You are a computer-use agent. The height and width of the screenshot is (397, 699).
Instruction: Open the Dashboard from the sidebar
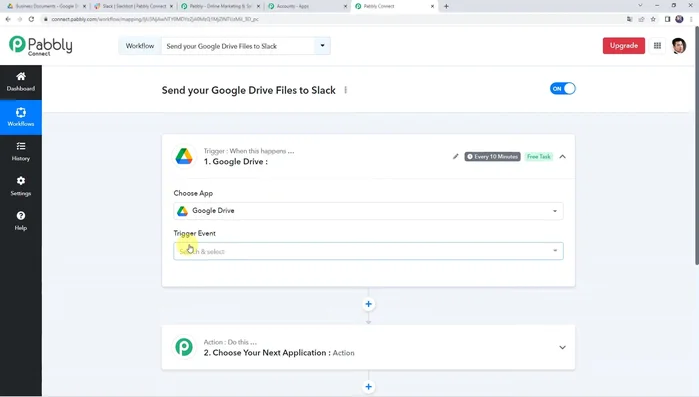coord(21,82)
